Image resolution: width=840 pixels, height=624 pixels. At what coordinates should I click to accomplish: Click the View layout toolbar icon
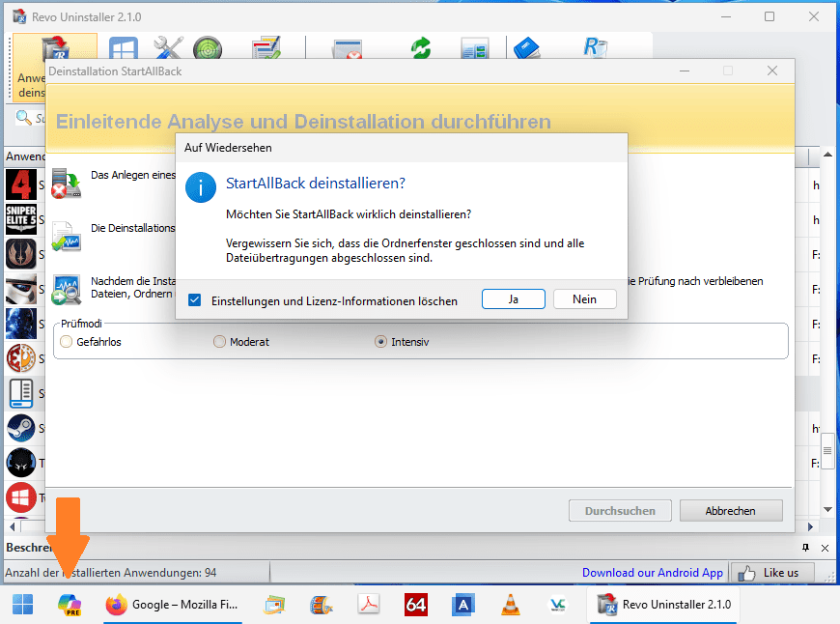click(x=475, y=49)
